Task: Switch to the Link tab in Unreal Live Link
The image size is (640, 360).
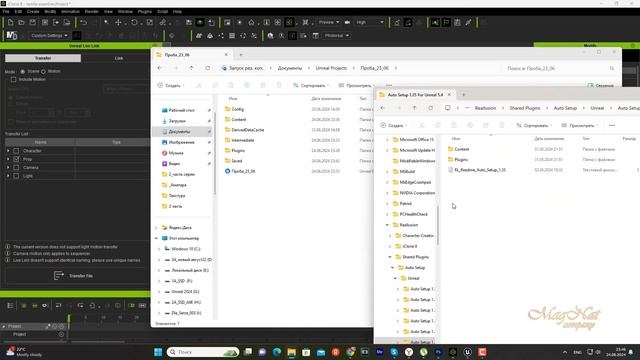Action: (118, 58)
